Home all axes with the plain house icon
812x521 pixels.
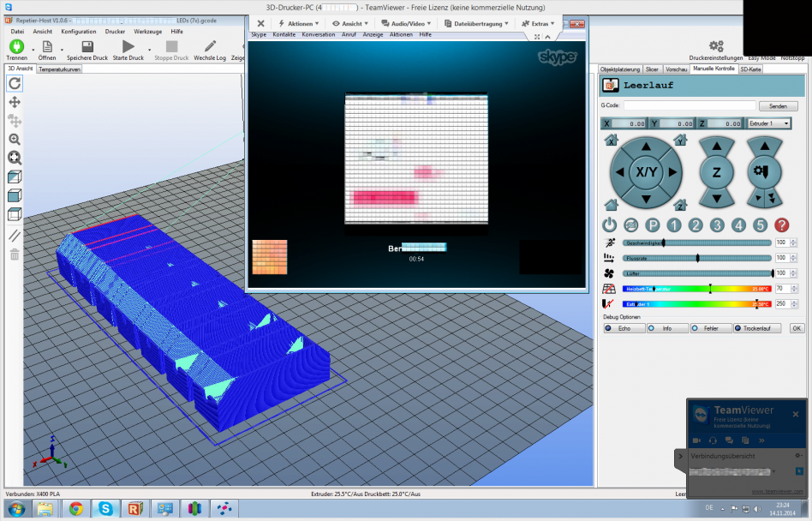click(x=611, y=205)
